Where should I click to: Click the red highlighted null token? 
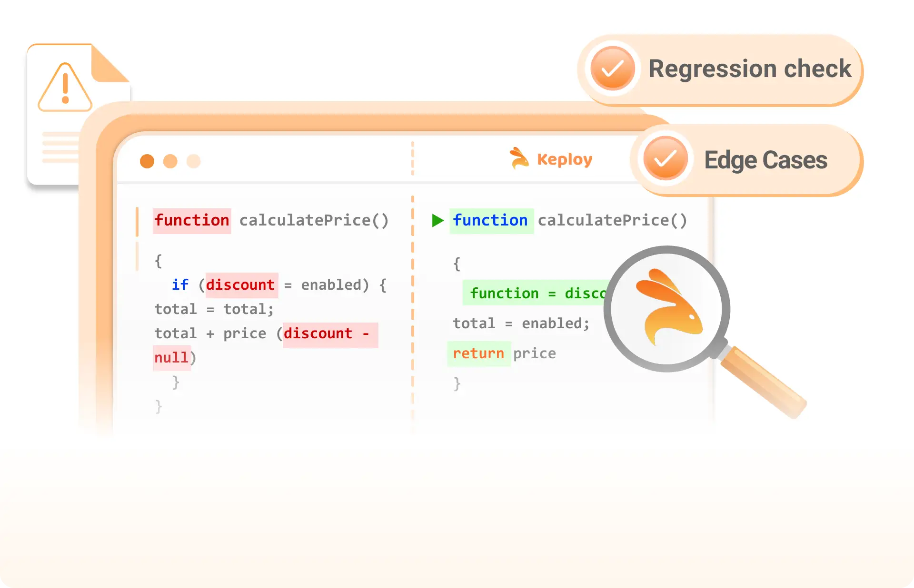[171, 358]
